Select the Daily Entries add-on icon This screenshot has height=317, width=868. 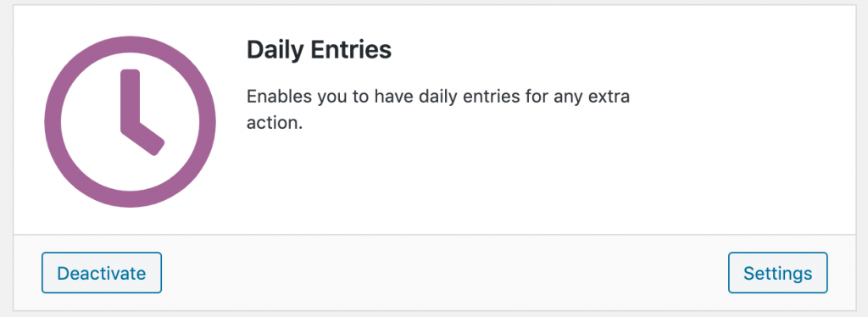pos(130,122)
